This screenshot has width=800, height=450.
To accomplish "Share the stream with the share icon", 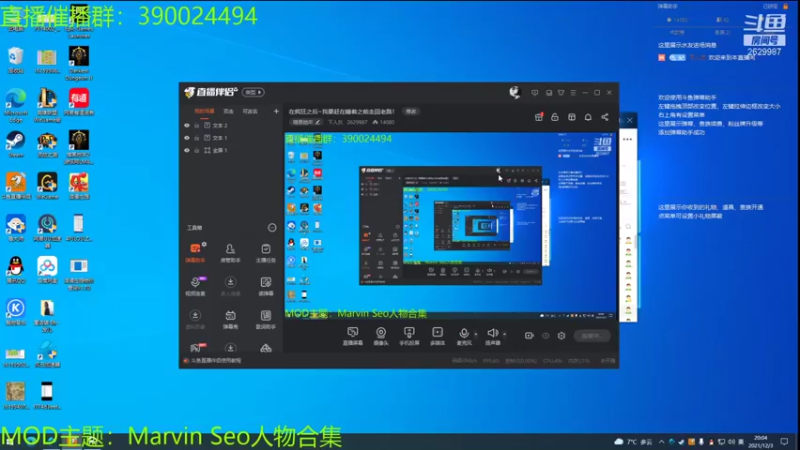I will point(605,117).
